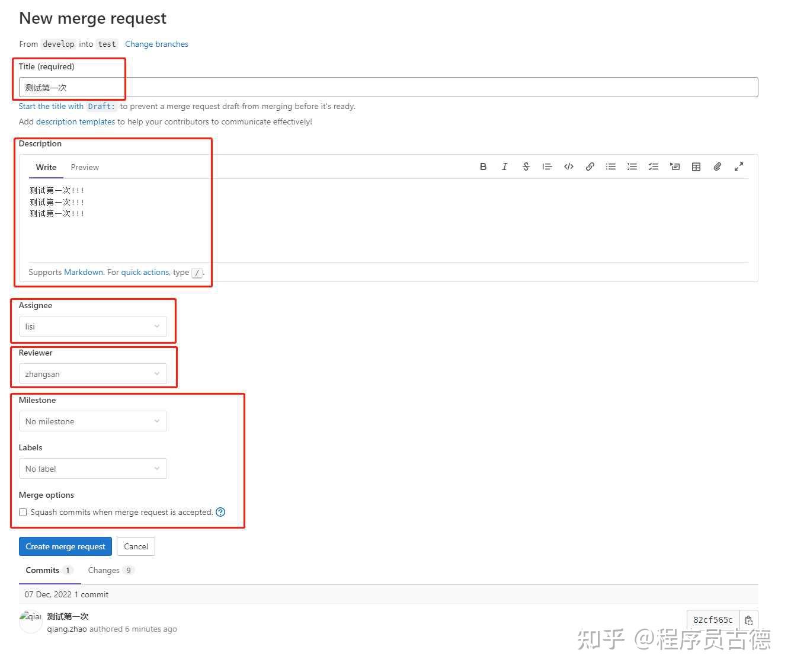The height and width of the screenshot is (672, 791).
Task: Click the Create merge request button
Action: pyautogui.click(x=65, y=546)
